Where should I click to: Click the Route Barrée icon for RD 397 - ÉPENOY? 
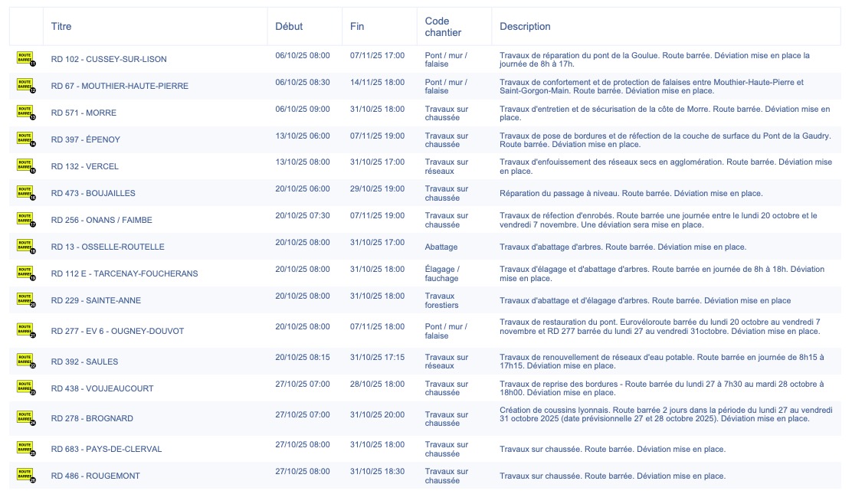click(x=25, y=139)
